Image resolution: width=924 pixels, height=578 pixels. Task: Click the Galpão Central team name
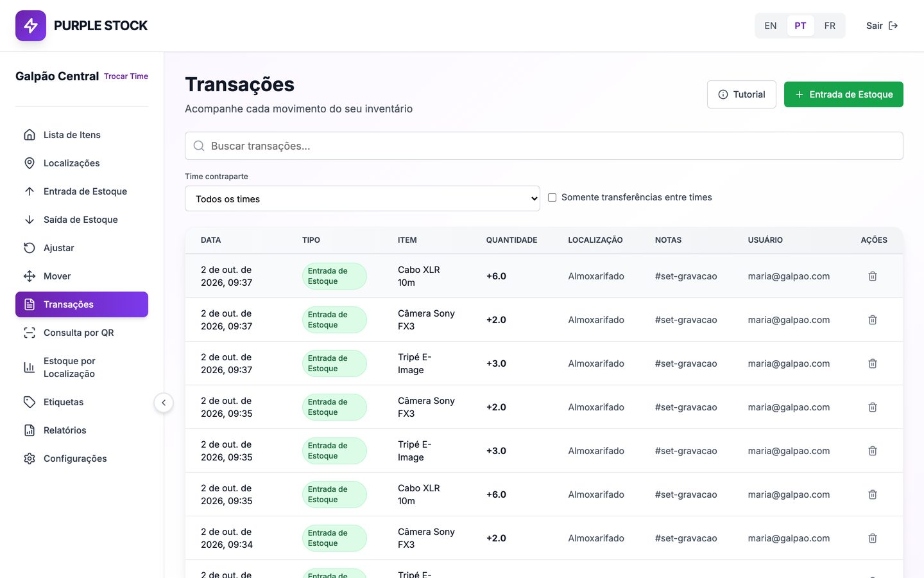57,76
